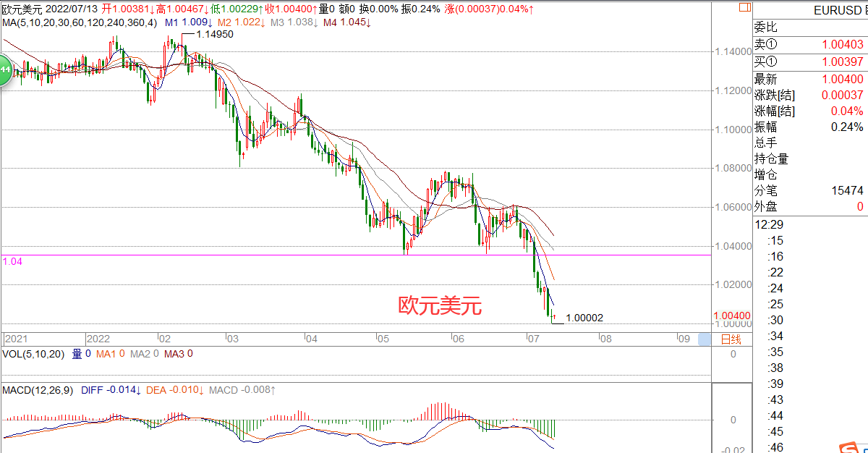
Task: Click the 振幅 value 0.24%
Action: (847, 127)
